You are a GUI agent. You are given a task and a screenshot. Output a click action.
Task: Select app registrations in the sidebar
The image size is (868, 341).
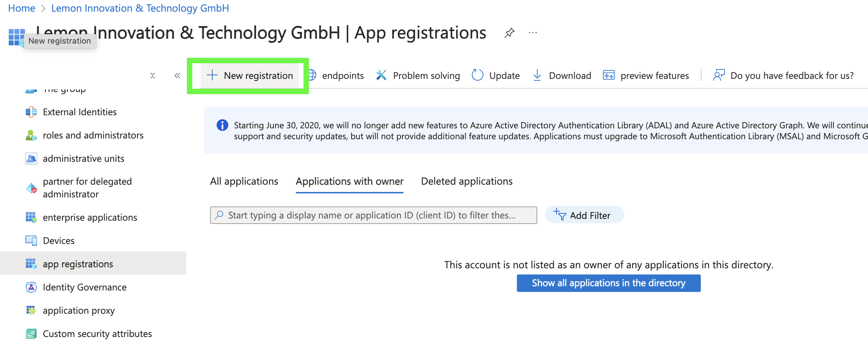tap(93, 263)
